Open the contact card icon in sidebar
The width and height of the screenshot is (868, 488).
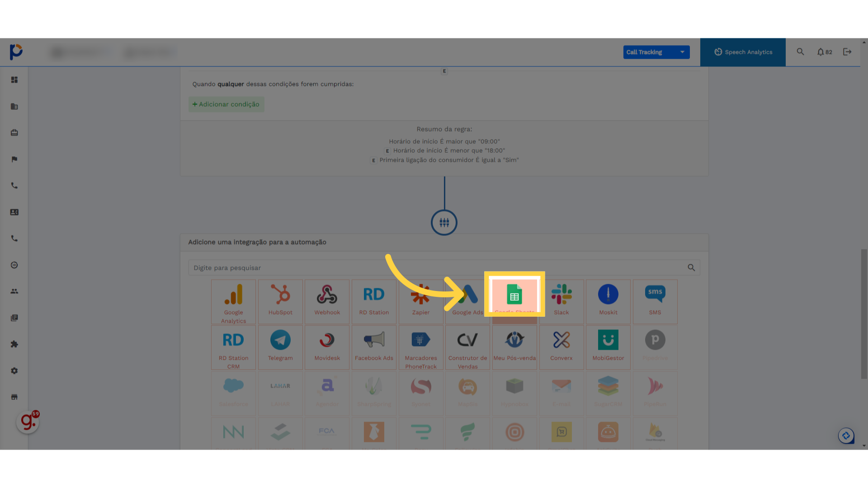click(14, 212)
